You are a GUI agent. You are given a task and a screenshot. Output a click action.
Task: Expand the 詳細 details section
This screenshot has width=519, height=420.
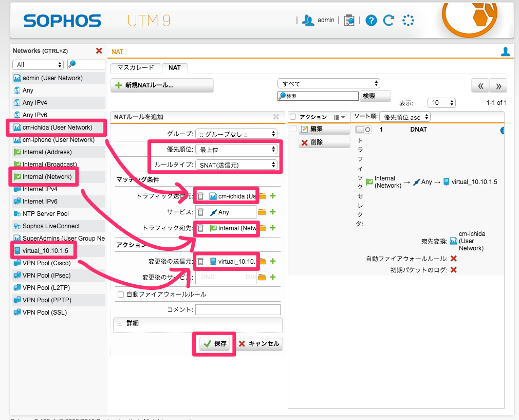pos(120,323)
